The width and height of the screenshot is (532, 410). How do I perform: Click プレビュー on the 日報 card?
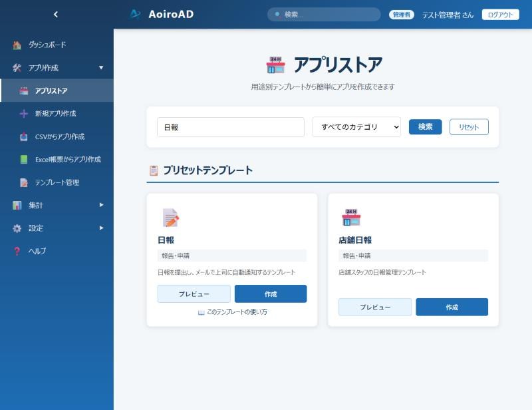coord(194,294)
